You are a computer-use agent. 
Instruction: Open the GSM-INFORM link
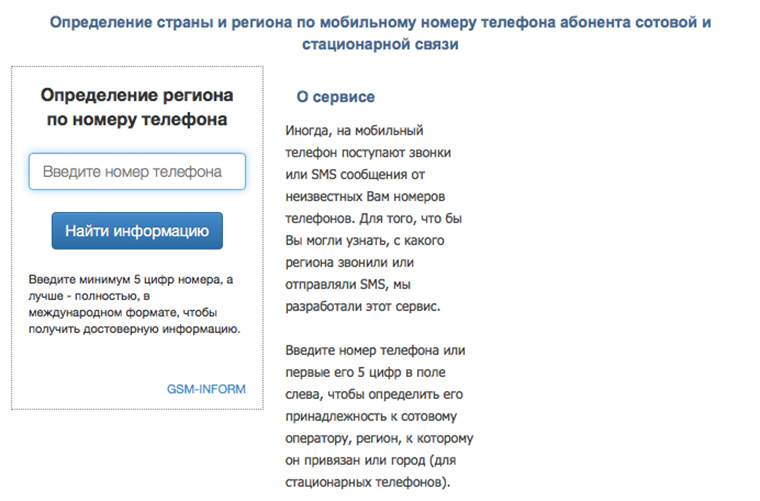(206, 389)
